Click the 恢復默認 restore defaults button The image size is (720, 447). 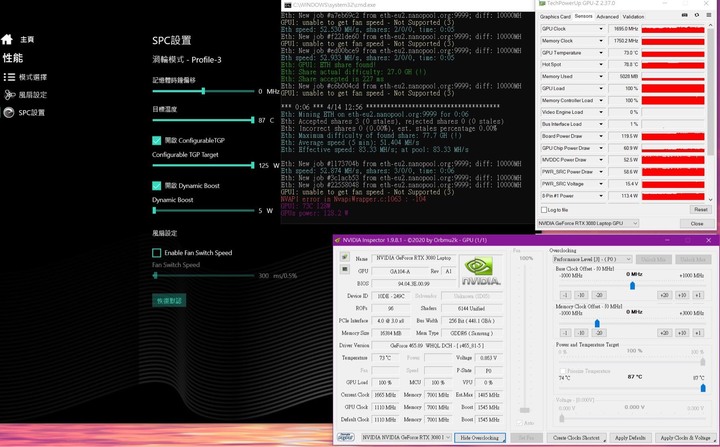point(169,300)
